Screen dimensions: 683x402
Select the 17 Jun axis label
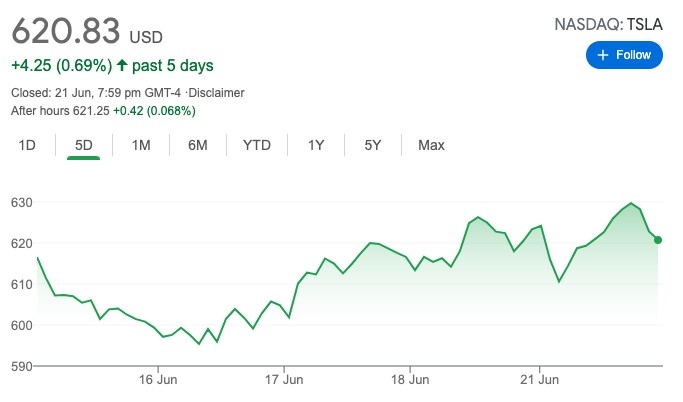click(285, 380)
